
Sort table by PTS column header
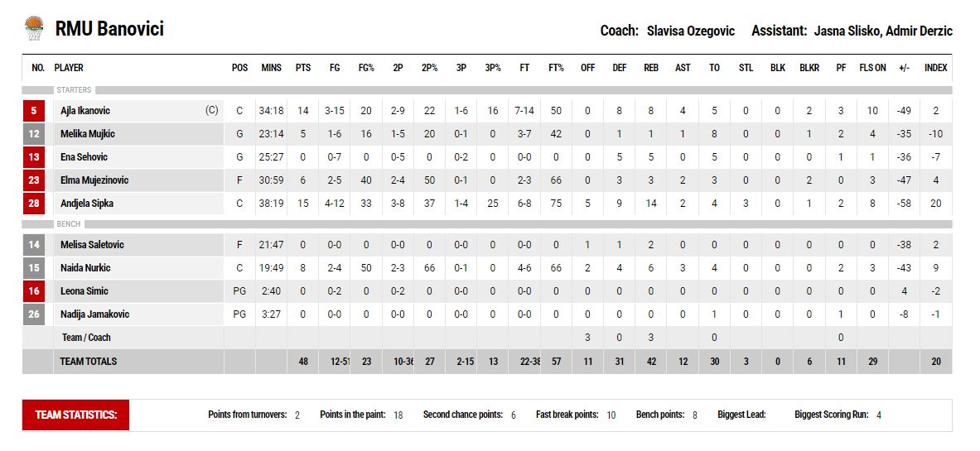[303, 68]
